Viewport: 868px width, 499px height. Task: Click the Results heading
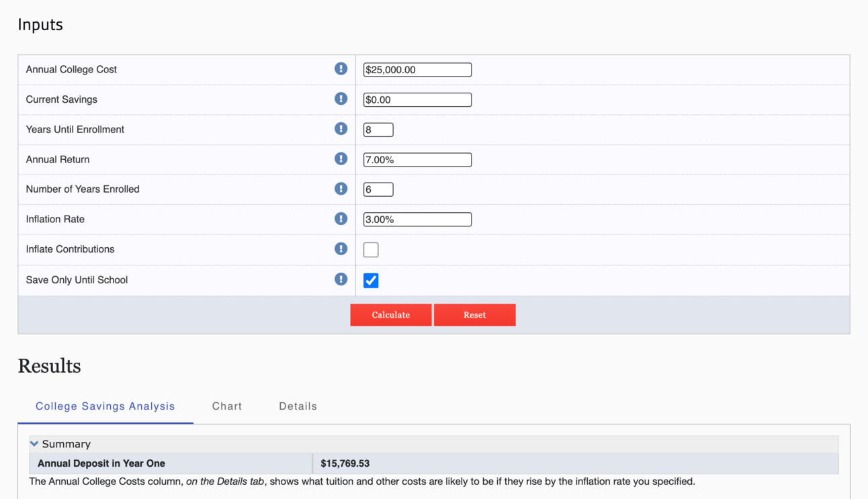[49, 366]
